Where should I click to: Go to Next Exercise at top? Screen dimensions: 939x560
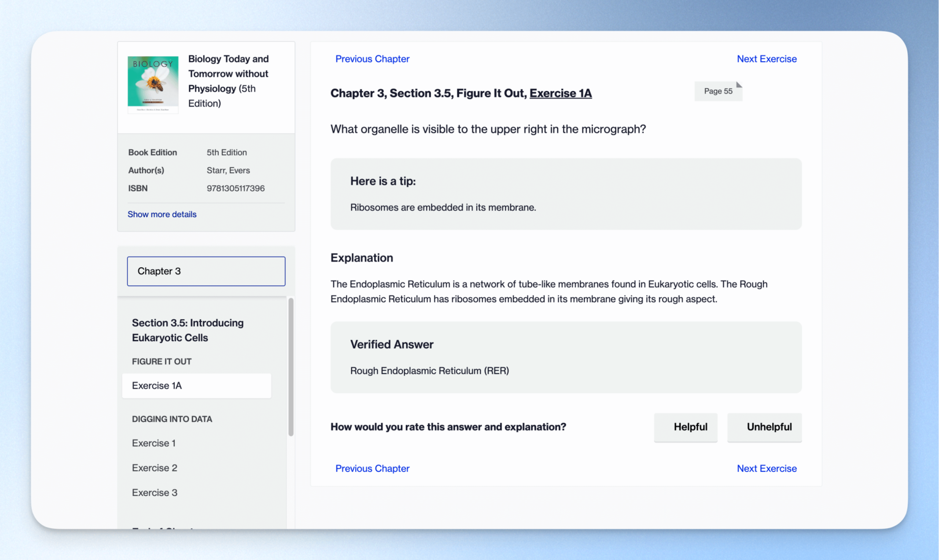click(767, 59)
